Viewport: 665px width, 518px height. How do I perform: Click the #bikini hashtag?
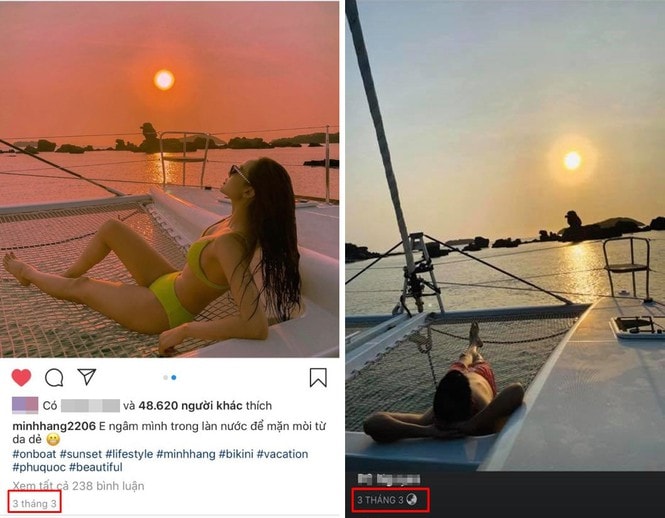coord(236,454)
